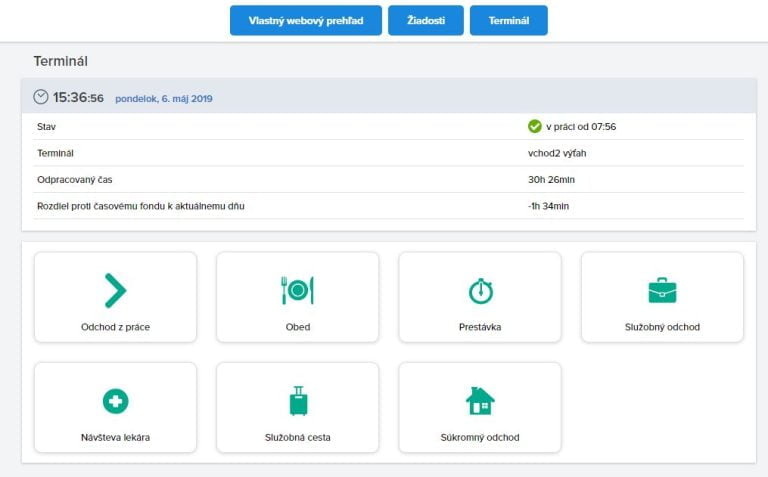Switch to the Žiadosti tab
This screenshot has height=477, width=768.
click(x=426, y=20)
